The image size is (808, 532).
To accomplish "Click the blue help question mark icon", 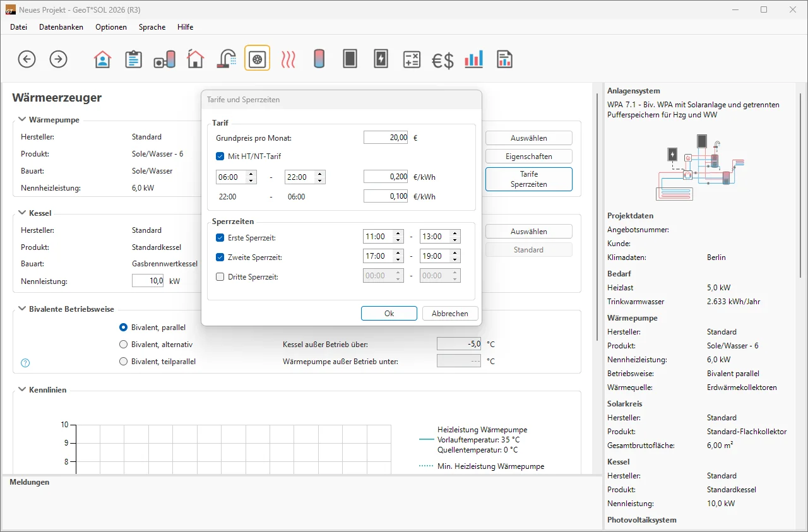I will (26, 363).
